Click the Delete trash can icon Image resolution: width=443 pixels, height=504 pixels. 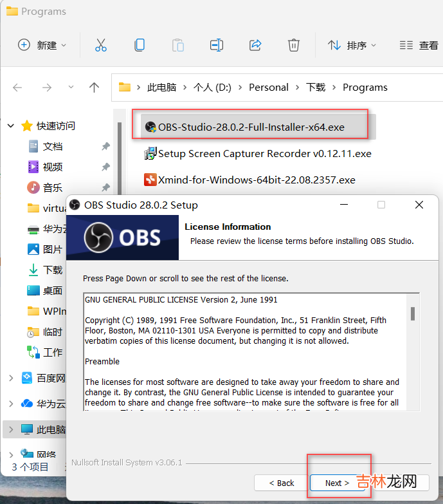(293, 45)
